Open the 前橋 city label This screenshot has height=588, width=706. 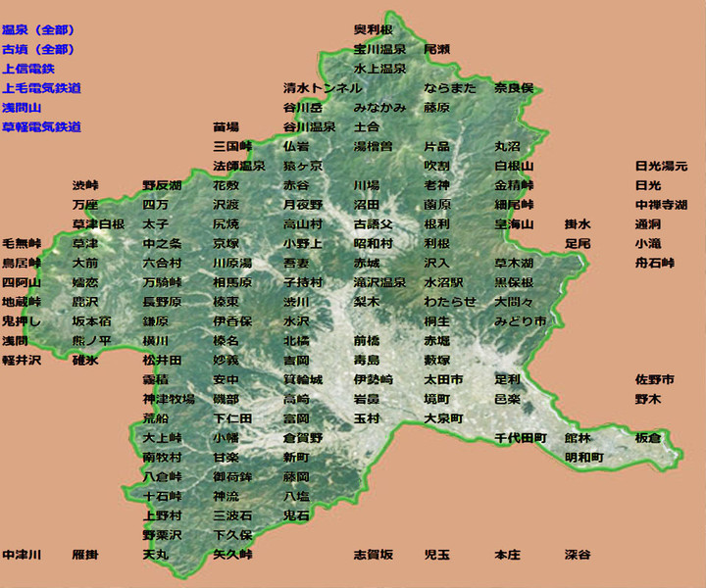tap(367, 340)
